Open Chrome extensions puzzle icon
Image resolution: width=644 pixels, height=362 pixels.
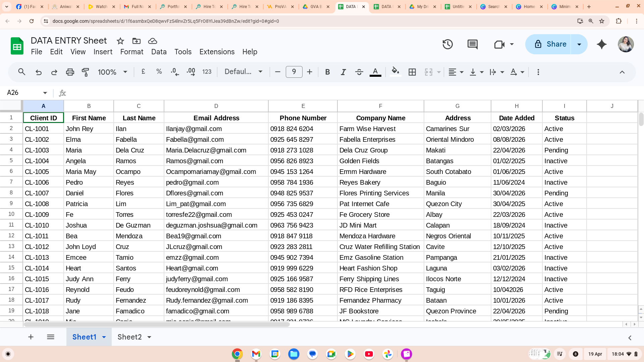(x=619, y=21)
